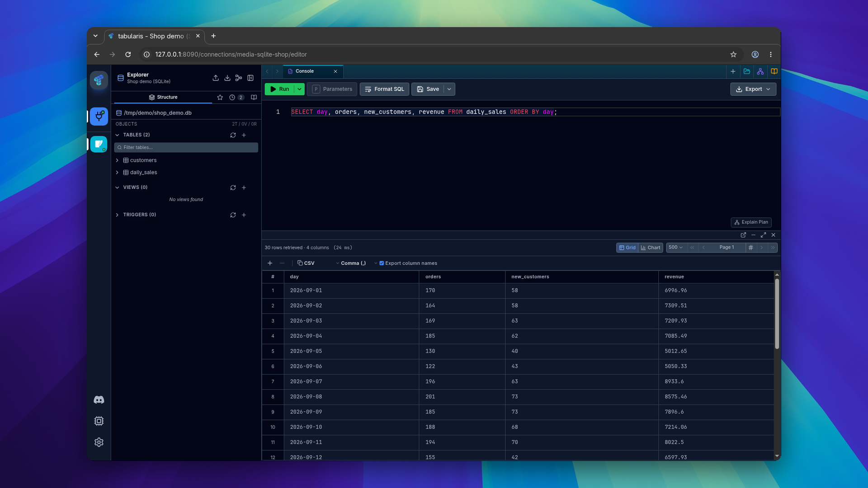Open the connections plug icon in sidebar
868x488 pixels.
coord(99,117)
